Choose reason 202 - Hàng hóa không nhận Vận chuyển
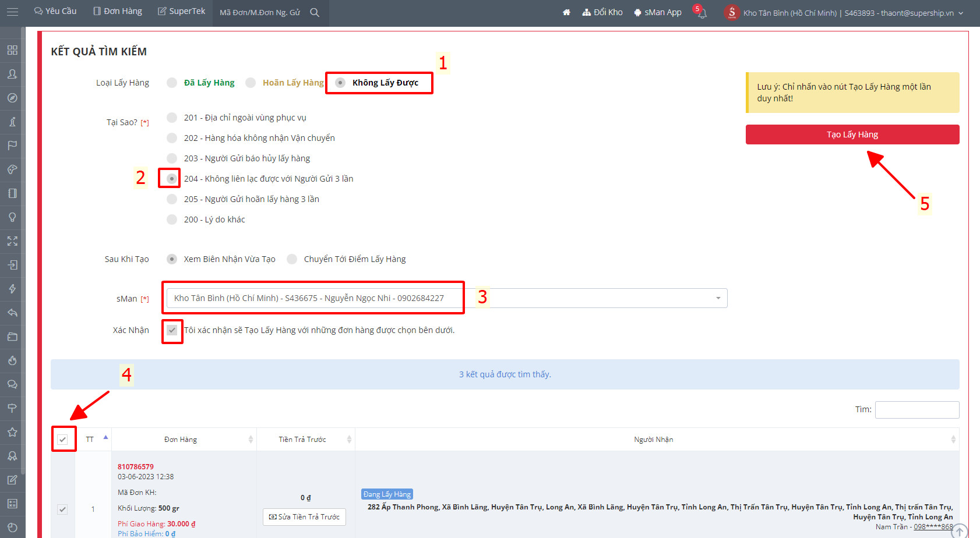Screen dimensions: 980x538 pos(172,138)
